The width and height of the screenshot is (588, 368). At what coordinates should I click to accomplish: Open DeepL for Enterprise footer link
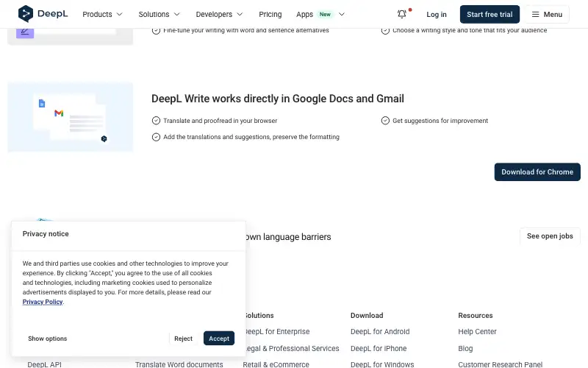278,332
